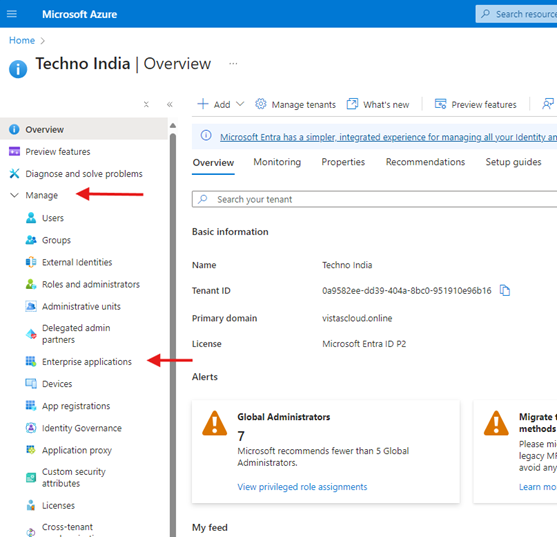
Task: Click the Groups people icon
Action: point(31,240)
